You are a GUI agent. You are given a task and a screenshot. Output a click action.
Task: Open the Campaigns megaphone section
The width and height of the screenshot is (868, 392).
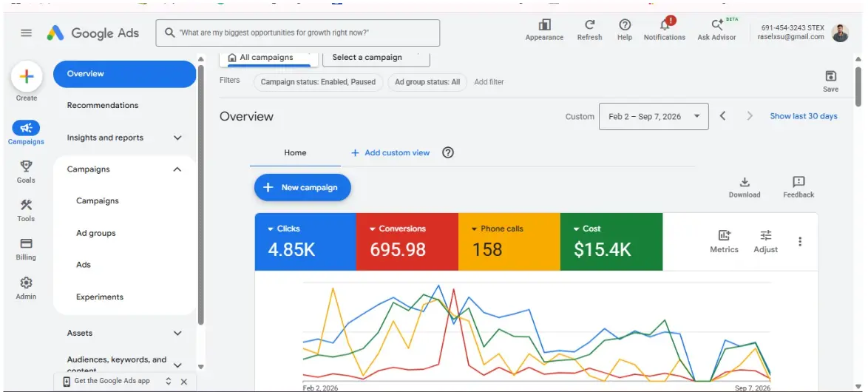tap(26, 128)
